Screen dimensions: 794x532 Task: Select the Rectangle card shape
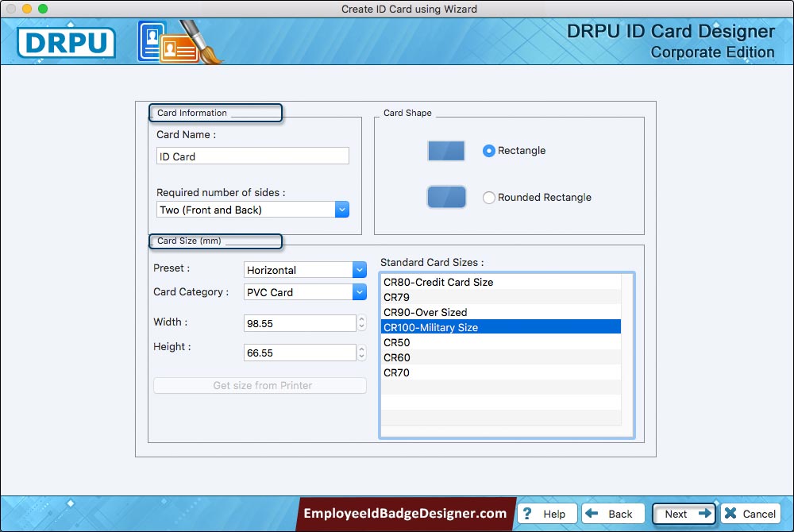(488, 151)
